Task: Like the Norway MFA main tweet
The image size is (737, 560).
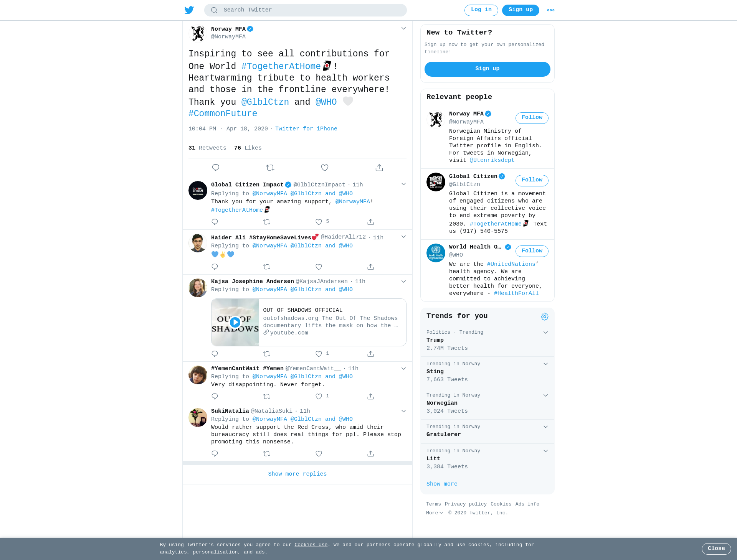Action: [325, 168]
